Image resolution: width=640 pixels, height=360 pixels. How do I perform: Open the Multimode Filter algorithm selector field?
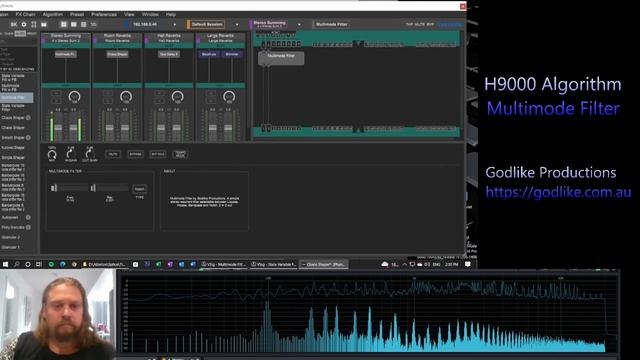pyautogui.click(x=331, y=24)
